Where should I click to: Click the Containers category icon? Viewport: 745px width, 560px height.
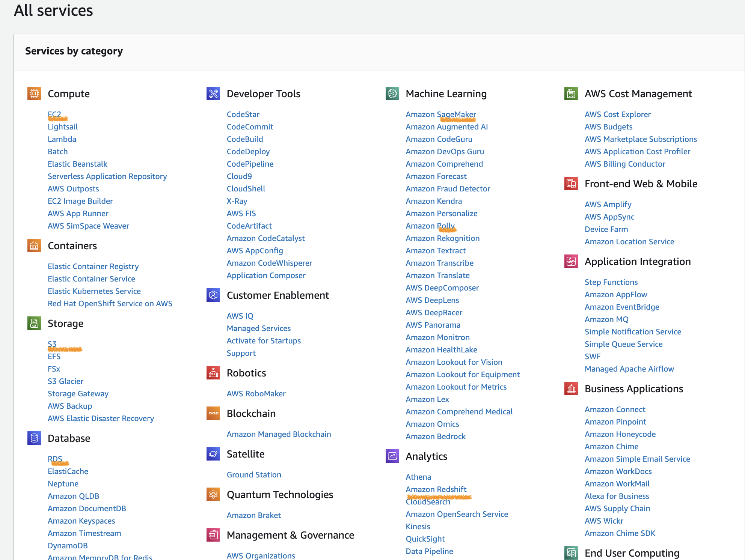pyautogui.click(x=34, y=246)
